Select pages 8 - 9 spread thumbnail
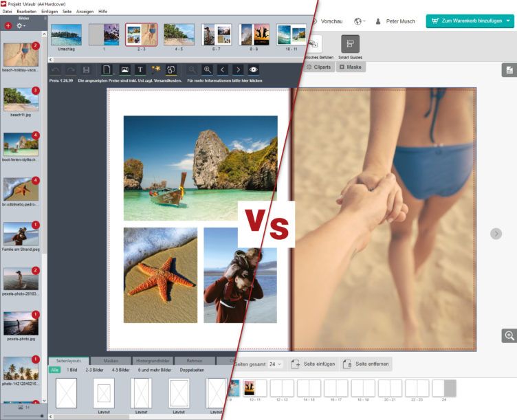The width and height of the screenshot is (517, 420). (254, 34)
